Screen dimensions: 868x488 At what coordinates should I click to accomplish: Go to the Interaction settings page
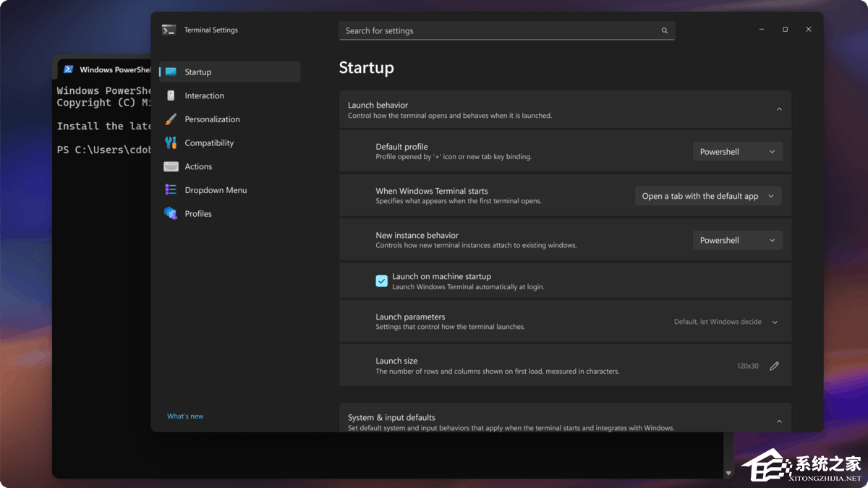(230, 95)
